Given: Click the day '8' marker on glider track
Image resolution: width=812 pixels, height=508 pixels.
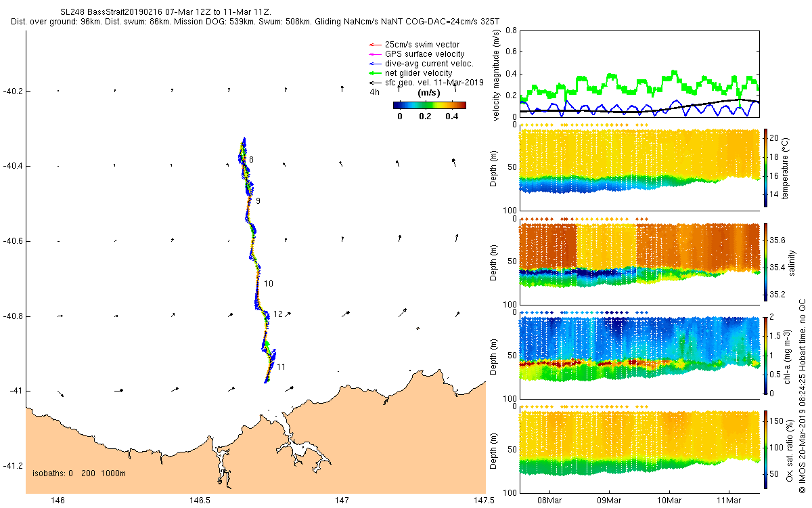Looking at the screenshot, I should (251, 160).
